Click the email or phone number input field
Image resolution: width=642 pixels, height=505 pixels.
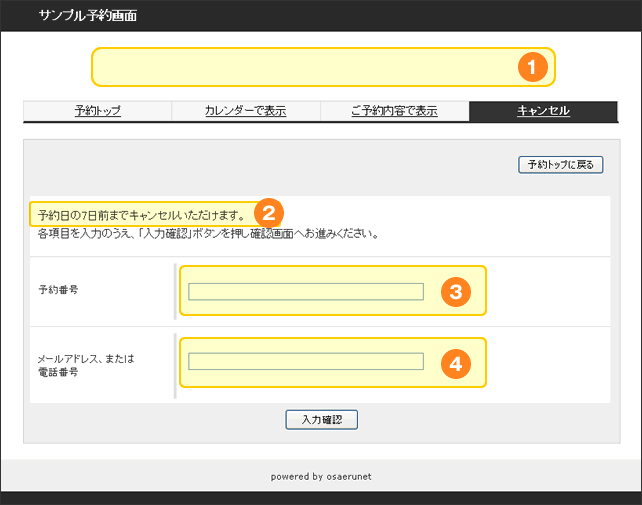(x=306, y=361)
